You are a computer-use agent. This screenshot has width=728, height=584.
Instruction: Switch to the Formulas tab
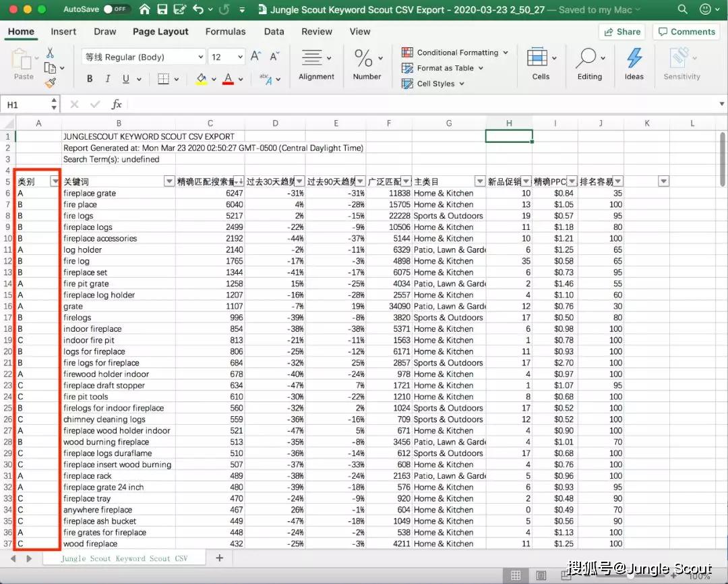click(x=225, y=32)
